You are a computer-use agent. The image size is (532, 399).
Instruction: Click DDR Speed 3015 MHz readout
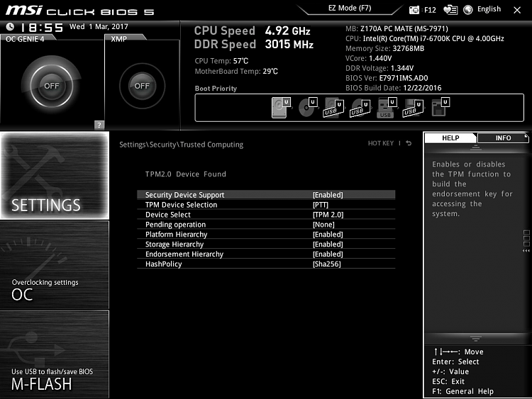coord(254,45)
